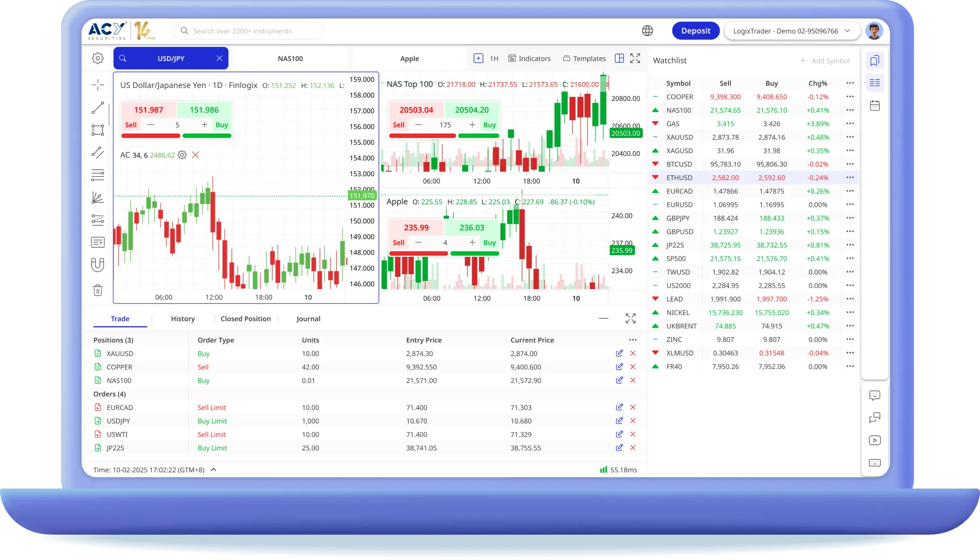Select the trend line drawing tool
The width and height of the screenshot is (980, 560).
click(x=98, y=108)
